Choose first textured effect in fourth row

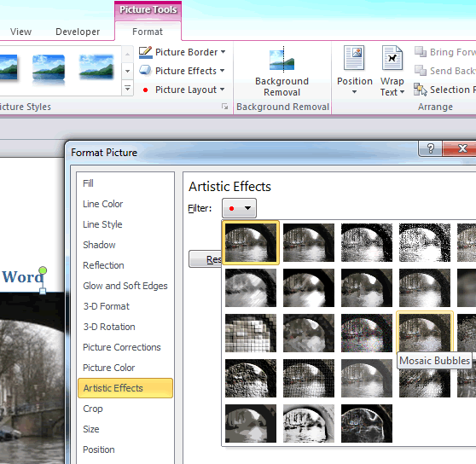tap(251, 379)
